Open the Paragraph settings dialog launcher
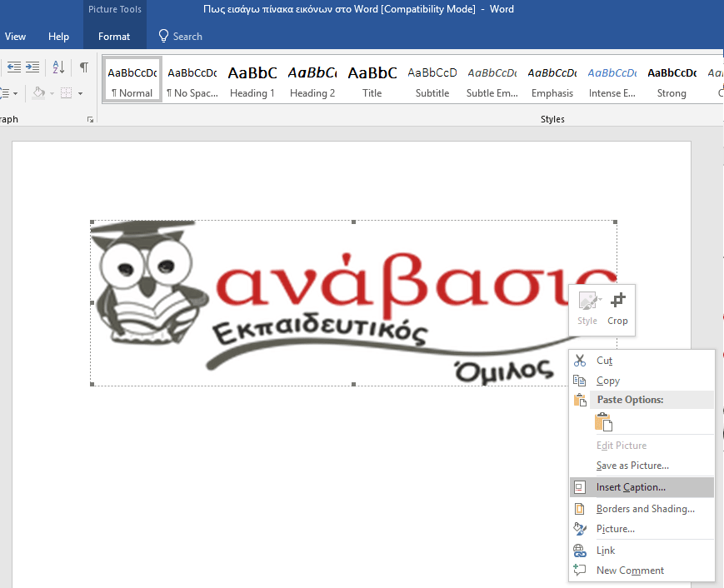 91,120
